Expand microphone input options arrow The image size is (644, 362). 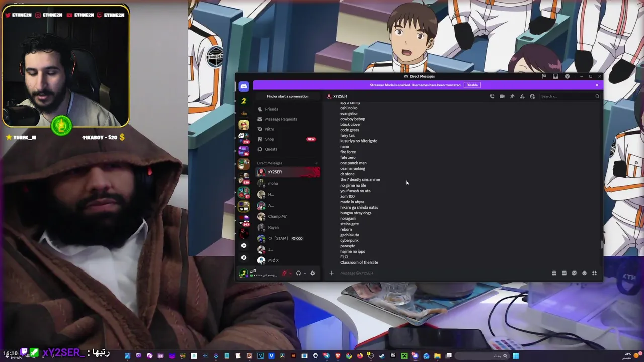click(290, 273)
